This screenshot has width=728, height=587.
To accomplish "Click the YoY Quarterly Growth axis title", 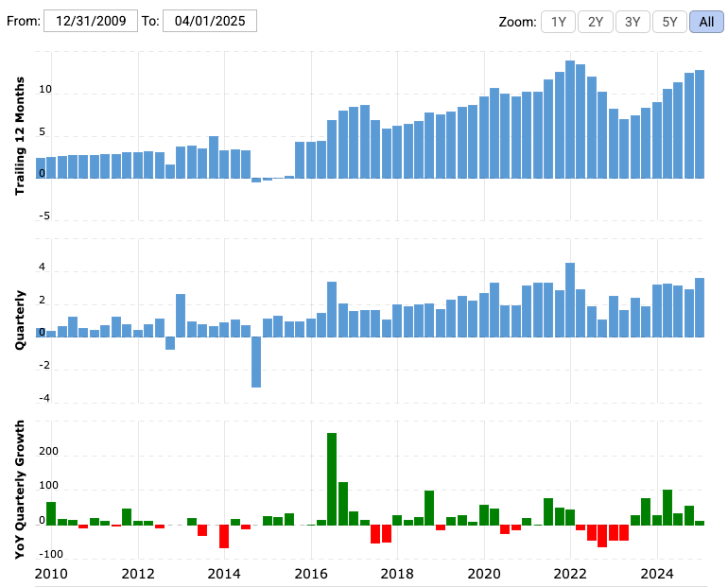I will pos(20,490).
